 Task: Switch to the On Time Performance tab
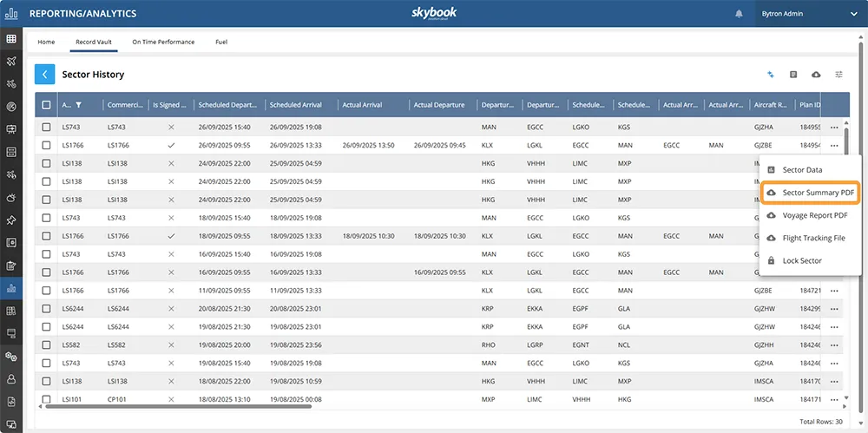click(x=163, y=42)
